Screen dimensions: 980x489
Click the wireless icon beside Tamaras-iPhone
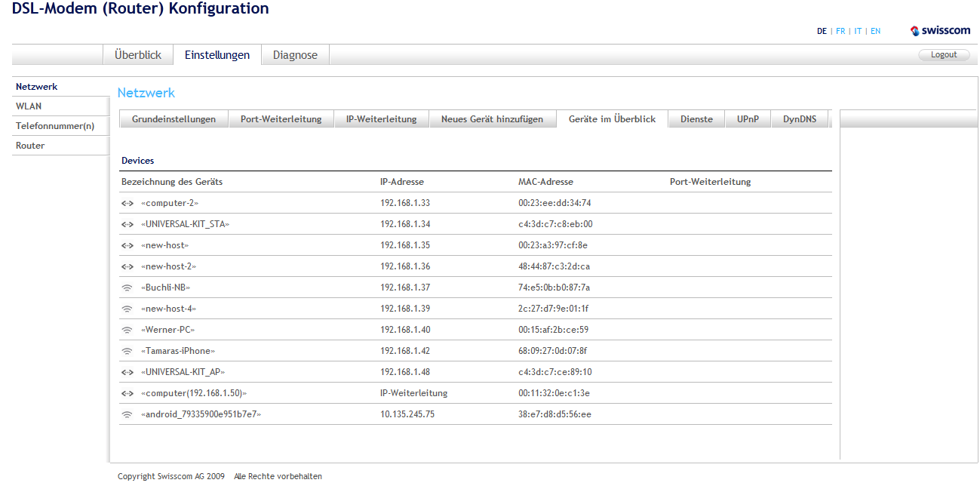[x=127, y=351]
